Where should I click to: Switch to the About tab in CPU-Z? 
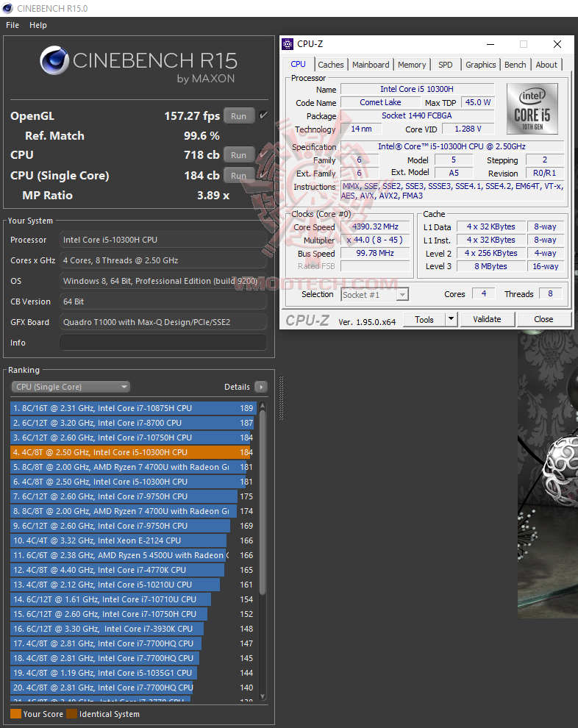pos(546,65)
